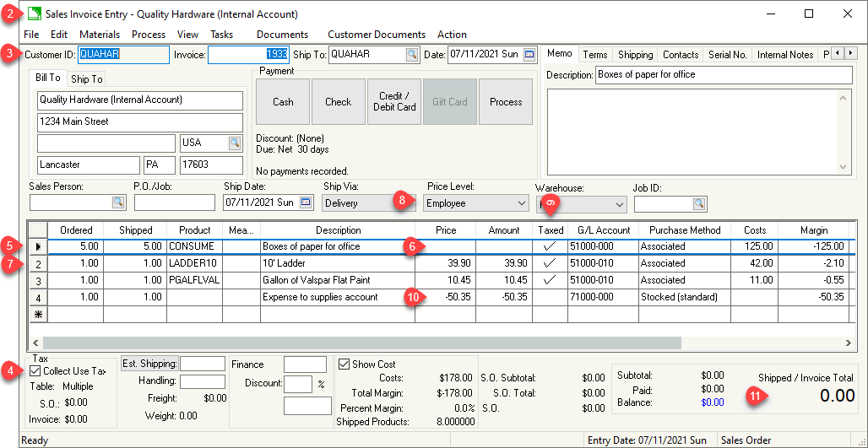
Task: Click the Process payment button
Action: [x=505, y=102]
